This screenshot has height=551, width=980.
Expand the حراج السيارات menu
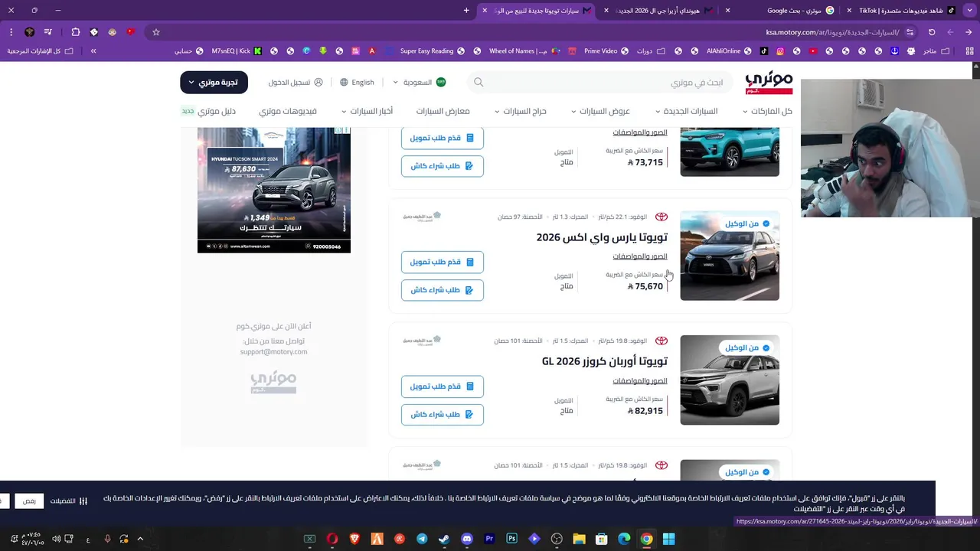[x=520, y=111]
